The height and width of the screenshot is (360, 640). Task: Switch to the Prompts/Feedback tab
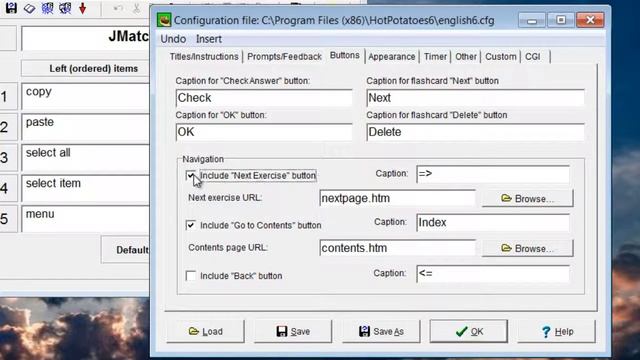[x=284, y=57]
